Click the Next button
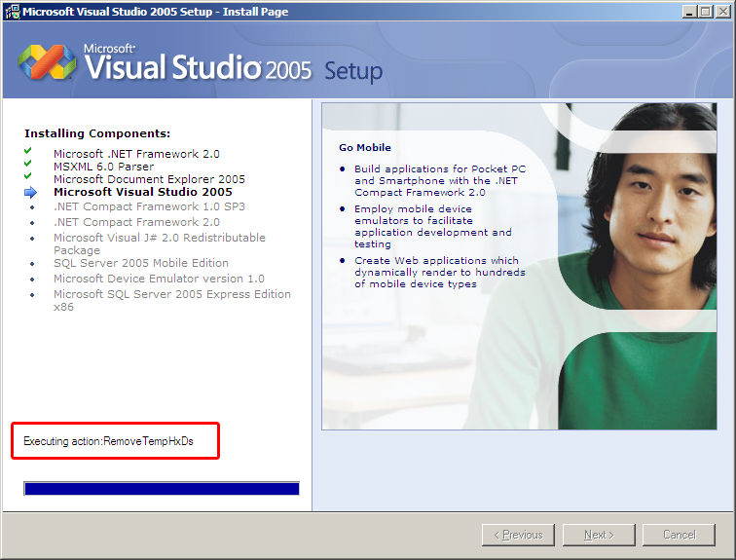The image size is (736, 560). (x=599, y=535)
